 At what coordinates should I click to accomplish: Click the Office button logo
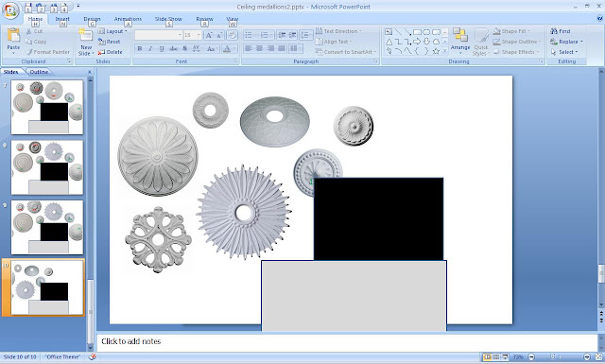coord(10,10)
